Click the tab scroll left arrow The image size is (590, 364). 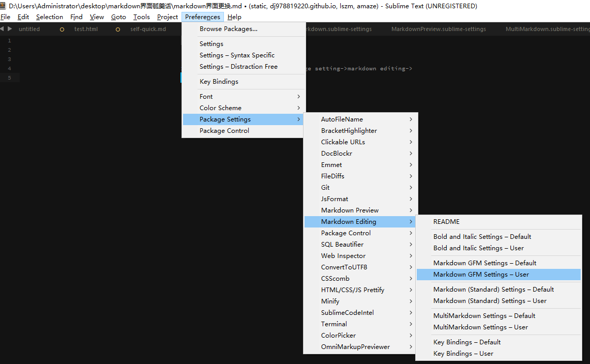(3, 29)
